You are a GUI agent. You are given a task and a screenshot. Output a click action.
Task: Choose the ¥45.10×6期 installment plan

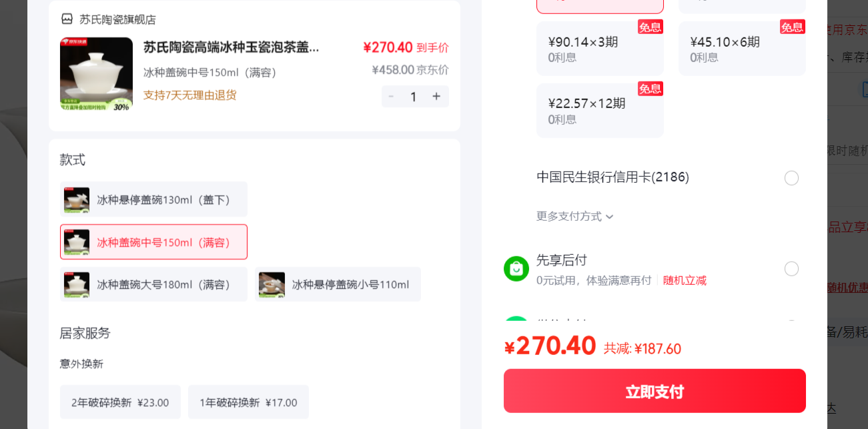click(742, 49)
